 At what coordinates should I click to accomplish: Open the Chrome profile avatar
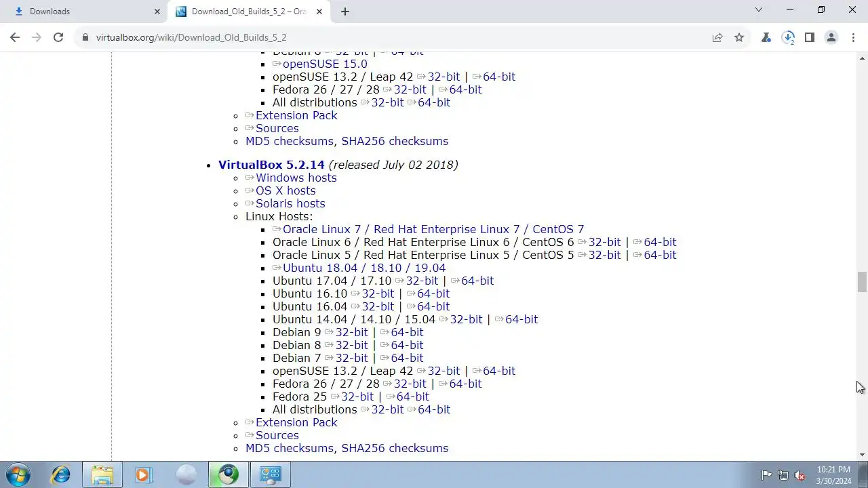click(831, 37)
